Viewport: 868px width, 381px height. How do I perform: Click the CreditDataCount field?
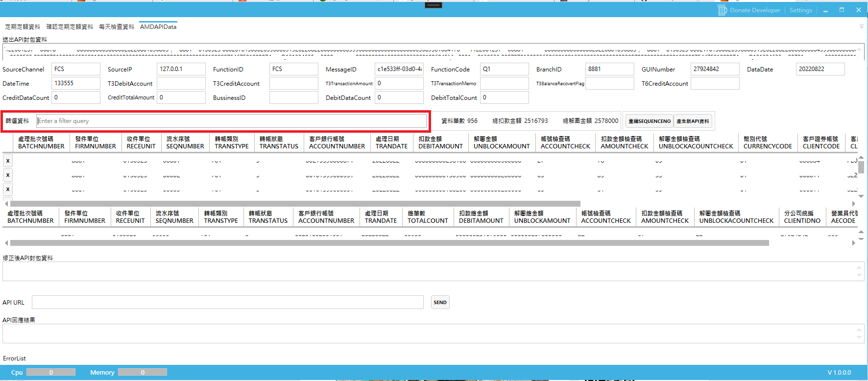pyautogui.click(x=76, y=97)
